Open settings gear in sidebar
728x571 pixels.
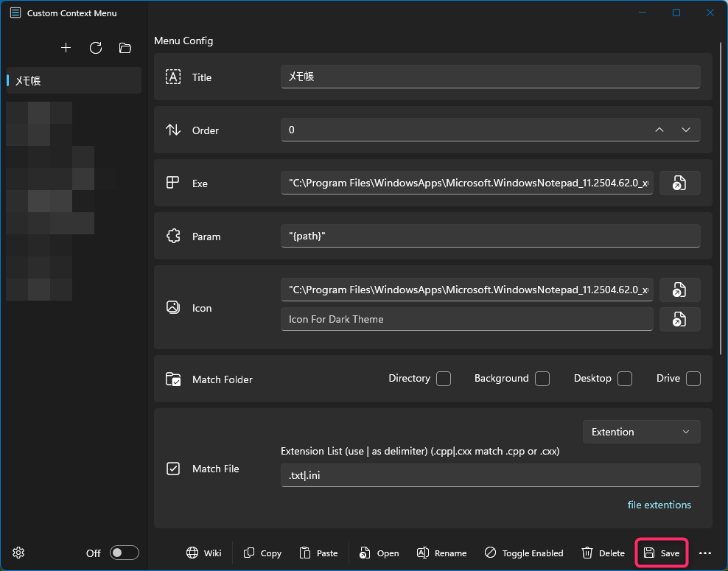[x=18, y=553]
